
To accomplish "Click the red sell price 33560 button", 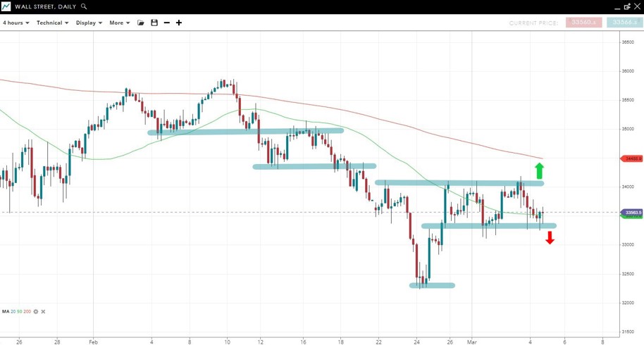I will pyautogui.click(x=583, y=23).
